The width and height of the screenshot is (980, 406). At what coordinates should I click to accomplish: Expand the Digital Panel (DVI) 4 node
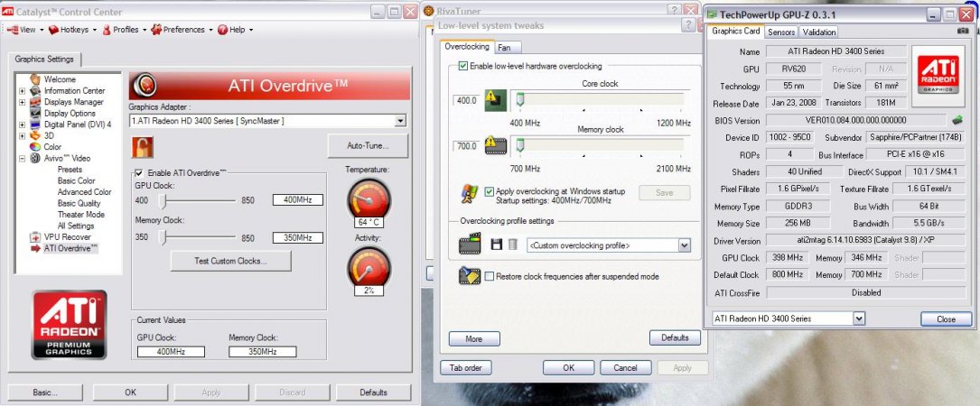click(x=23, y=125)
